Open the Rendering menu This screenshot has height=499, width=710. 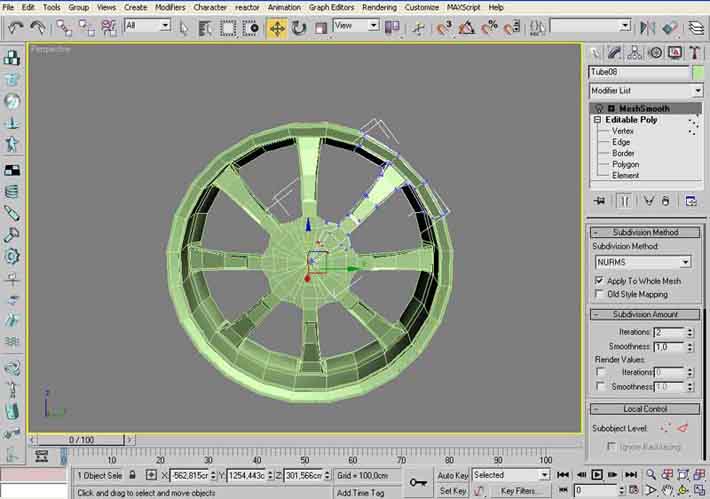pos(379,7)
